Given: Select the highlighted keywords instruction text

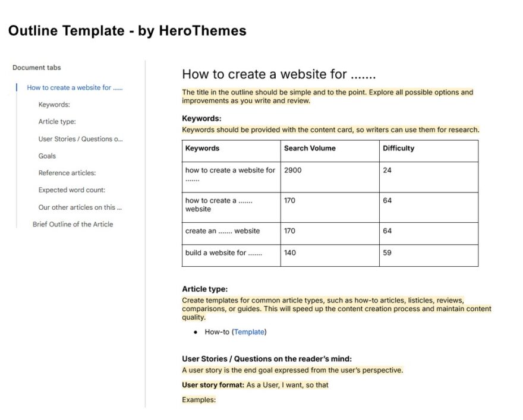Looking at the screenshot, I should click(x=330, y=130).
